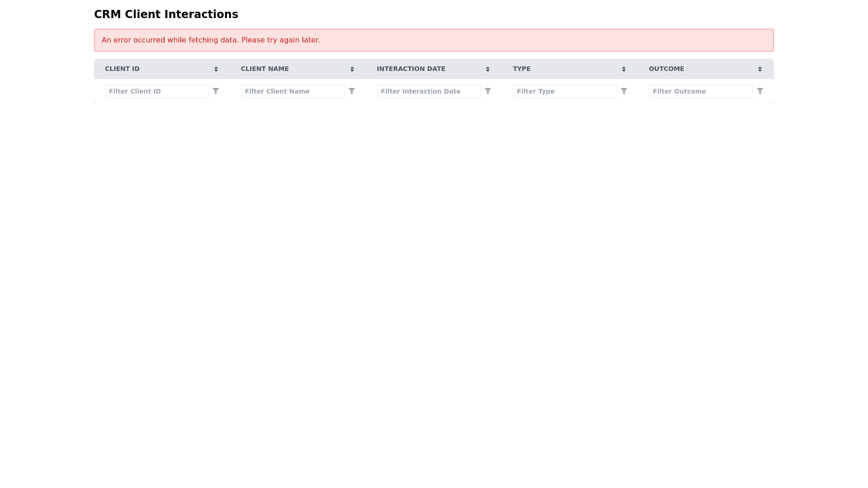Click the red error message banner
The image size is (868, 488).
(434, 40)
